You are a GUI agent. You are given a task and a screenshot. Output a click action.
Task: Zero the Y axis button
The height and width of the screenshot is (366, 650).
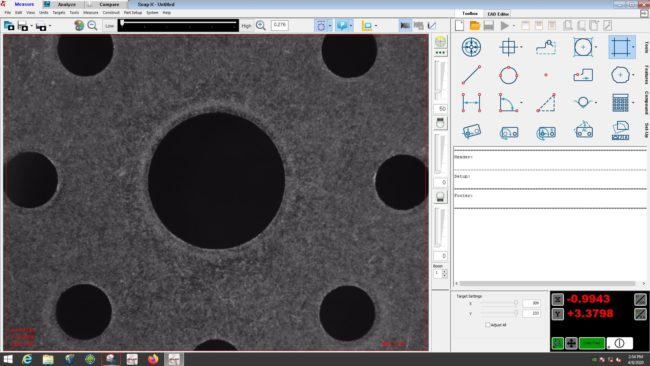[558, 314]
